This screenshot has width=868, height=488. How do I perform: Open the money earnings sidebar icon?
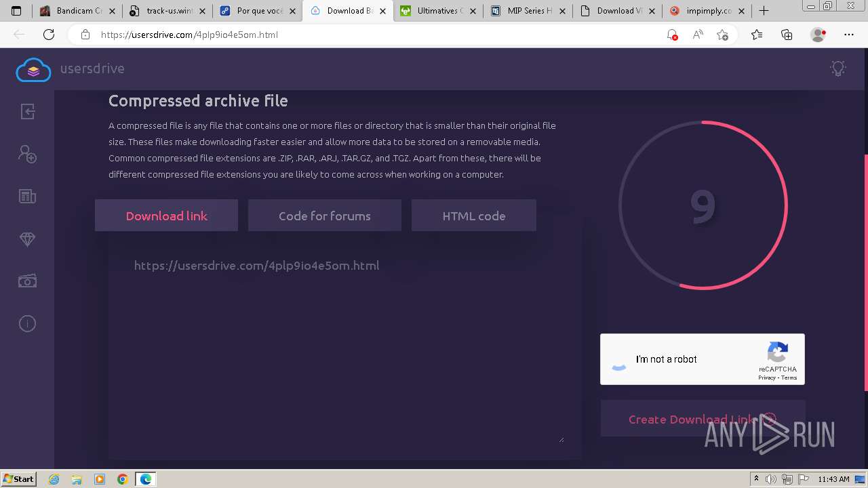27,281
